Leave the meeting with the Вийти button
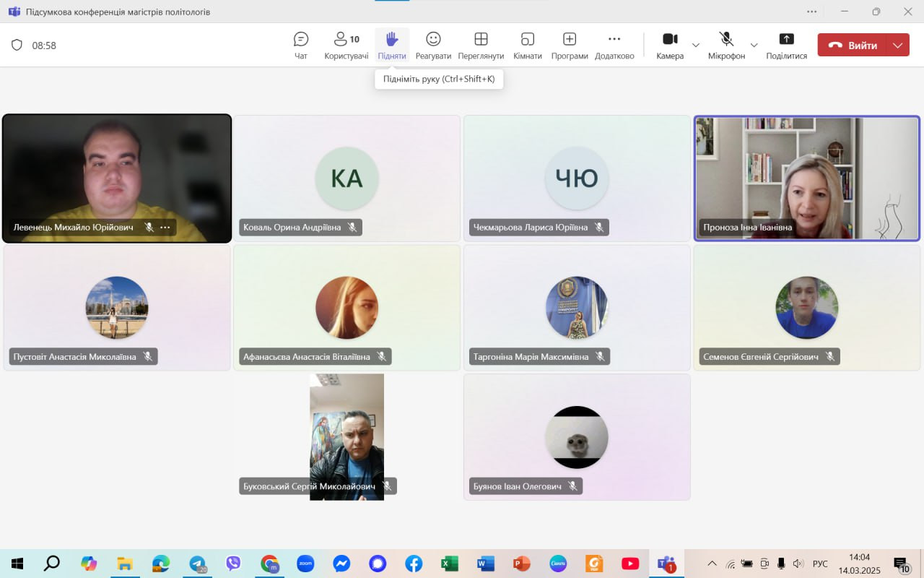 (x=853, y=45)
